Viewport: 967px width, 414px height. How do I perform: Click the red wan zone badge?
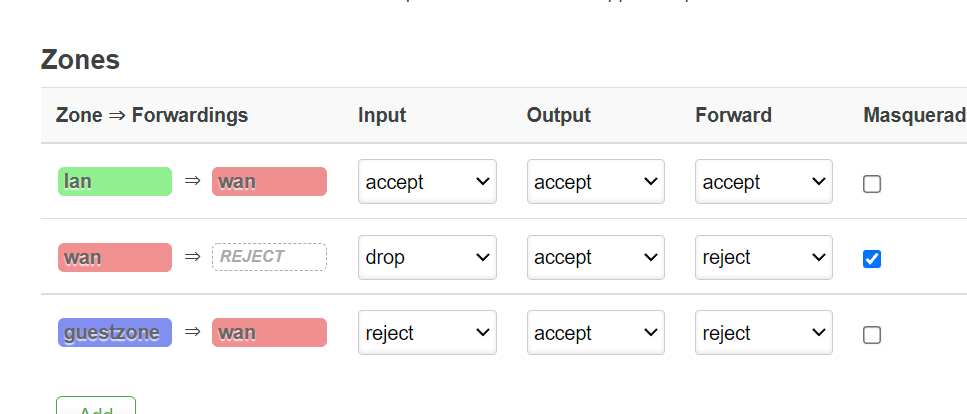point(115,257)
